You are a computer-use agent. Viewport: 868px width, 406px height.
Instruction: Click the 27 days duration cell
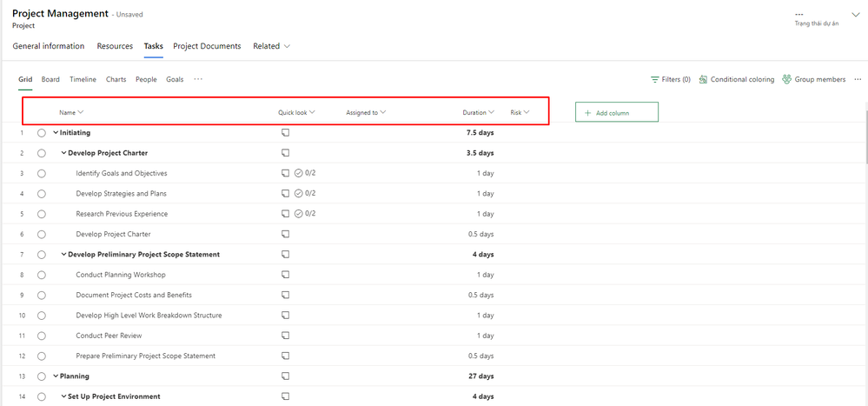(481, 376)
